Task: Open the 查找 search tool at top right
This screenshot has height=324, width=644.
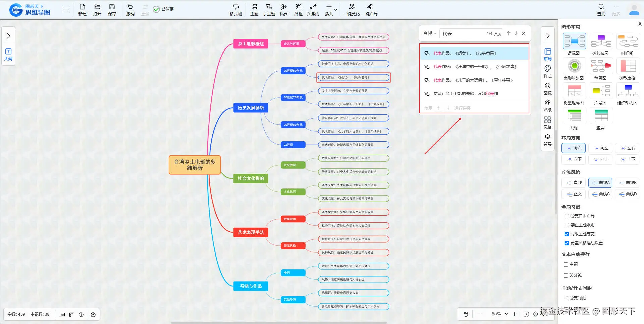Action: pos(601,10)
